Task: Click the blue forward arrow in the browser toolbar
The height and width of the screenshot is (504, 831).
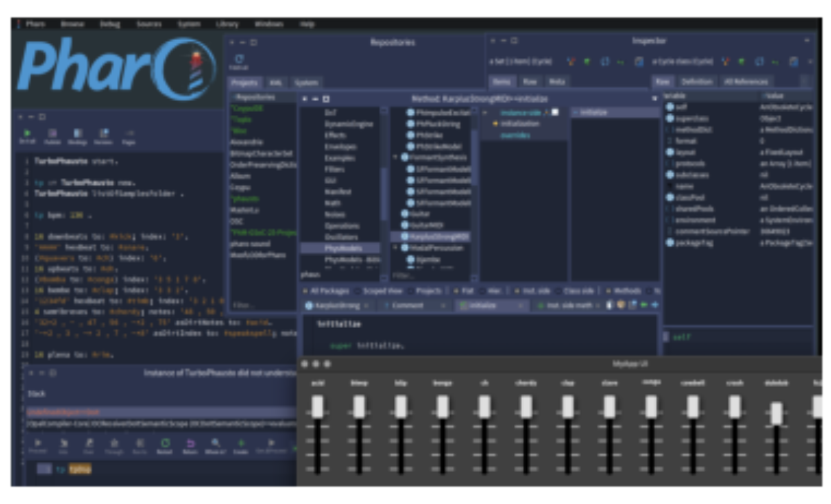Action: tap(654, 305)
